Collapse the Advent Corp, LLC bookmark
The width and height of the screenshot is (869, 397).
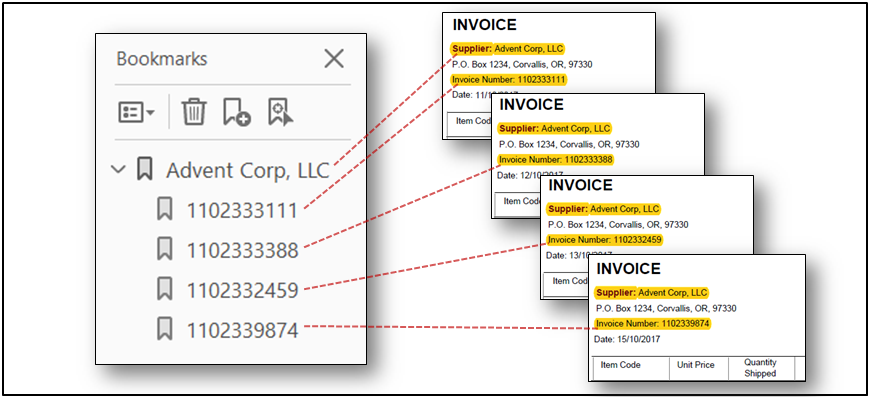point(118,169)
